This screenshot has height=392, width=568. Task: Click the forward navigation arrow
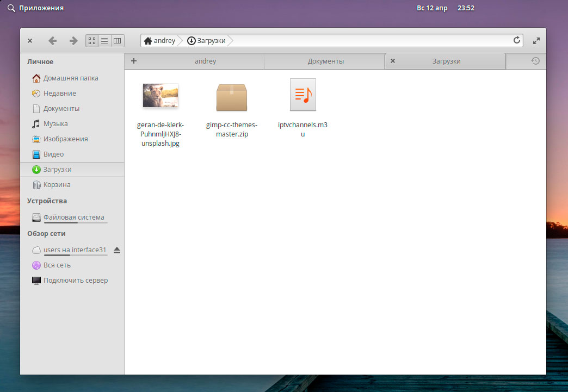pyautogui.click(x=73, y=41)
